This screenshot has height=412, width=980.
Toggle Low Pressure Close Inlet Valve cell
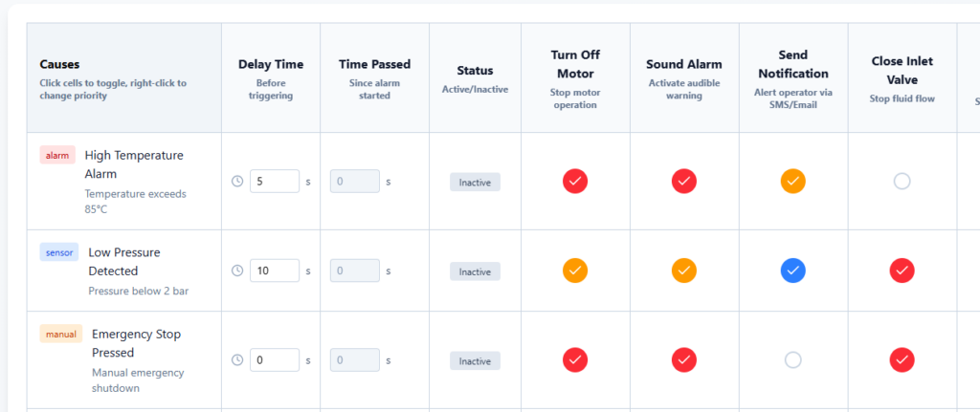point(902,271)
